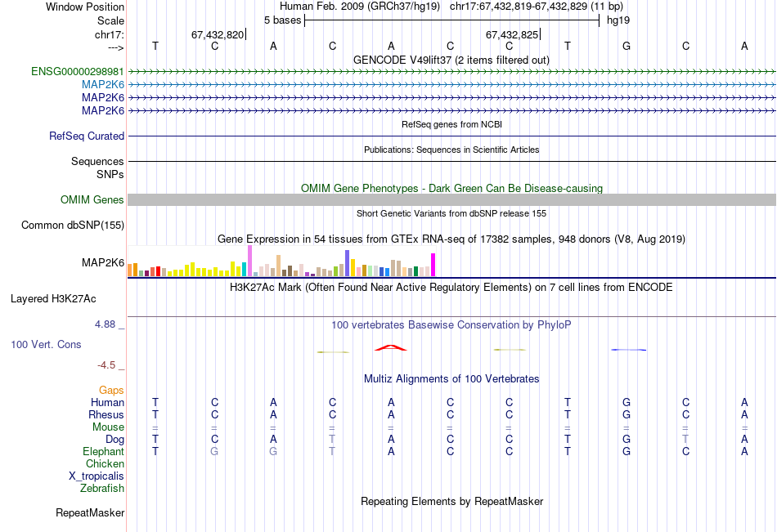Click the GTEx Gene Expression title
The width and height of the screenshot is (777, 532).
click(x=451, y=239)
